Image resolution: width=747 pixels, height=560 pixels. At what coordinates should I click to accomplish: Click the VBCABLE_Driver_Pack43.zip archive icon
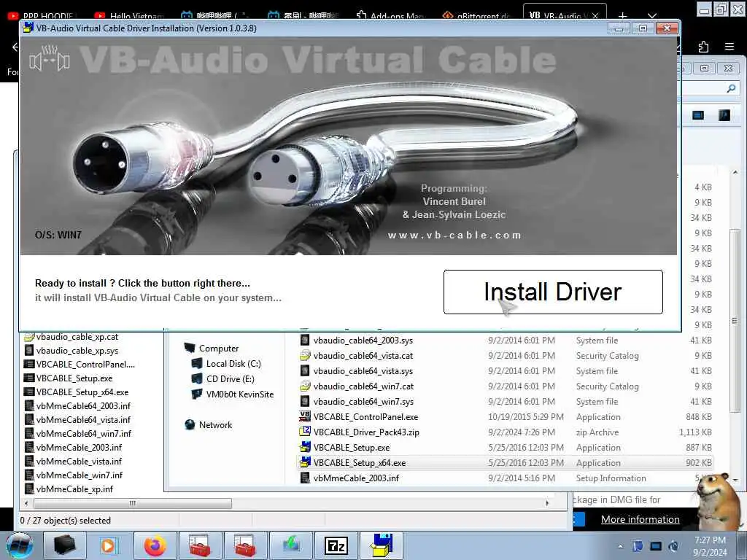click(x=305, y=432)
